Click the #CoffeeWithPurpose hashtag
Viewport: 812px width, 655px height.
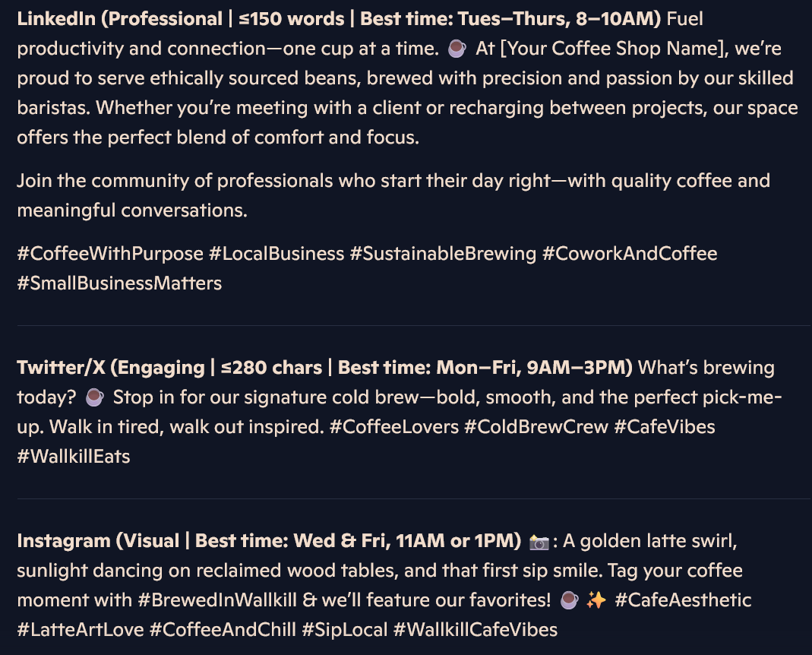click(x=110, y=254)
